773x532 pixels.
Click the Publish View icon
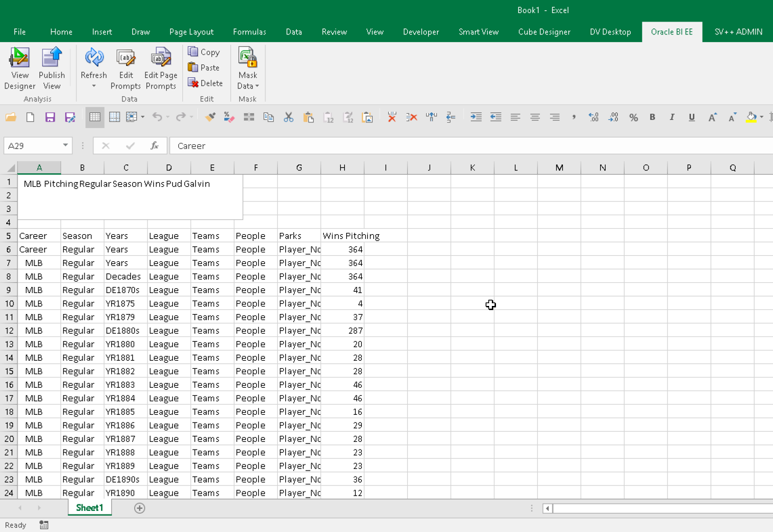(x=51, y=68)
